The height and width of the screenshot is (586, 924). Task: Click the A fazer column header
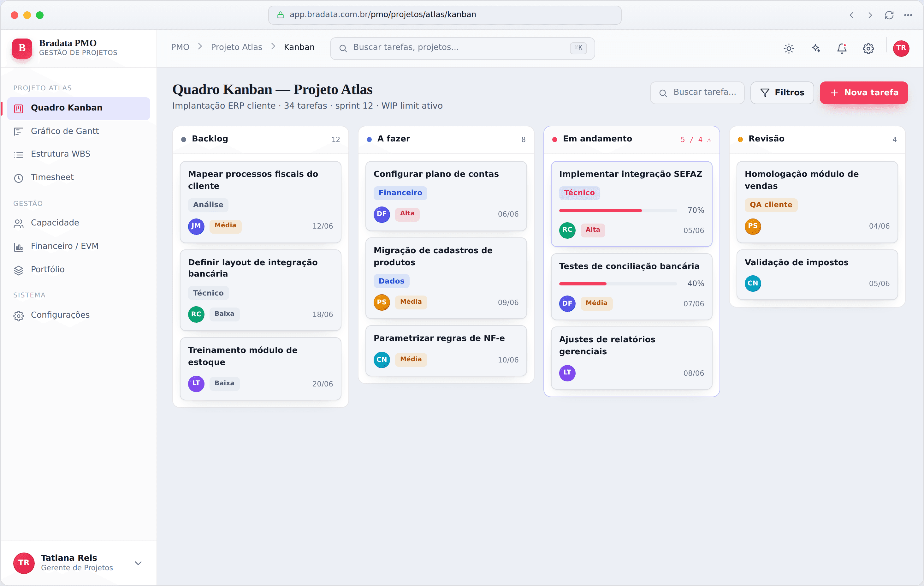446,140
